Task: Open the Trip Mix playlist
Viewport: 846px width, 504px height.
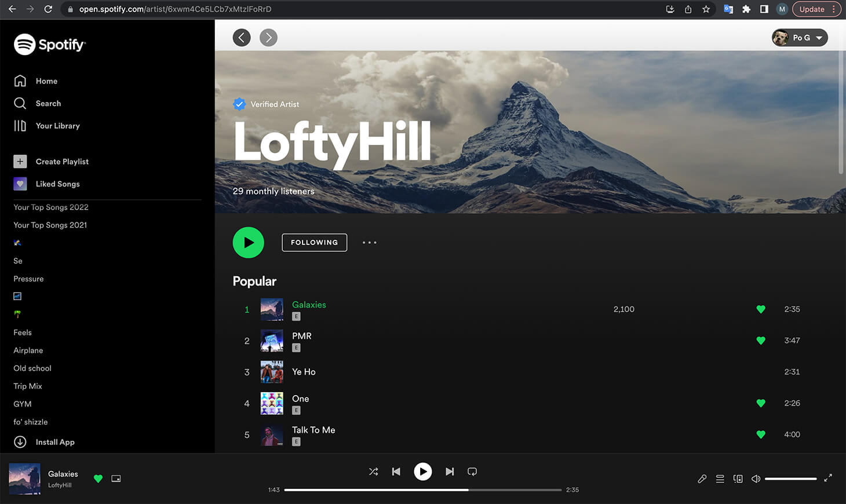Action: coord(27,386)
